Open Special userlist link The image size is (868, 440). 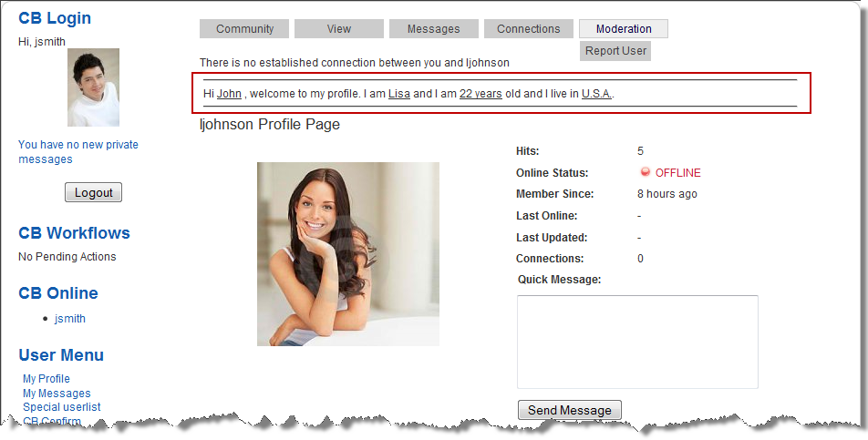pyautogui.click(x=62, y=407)
